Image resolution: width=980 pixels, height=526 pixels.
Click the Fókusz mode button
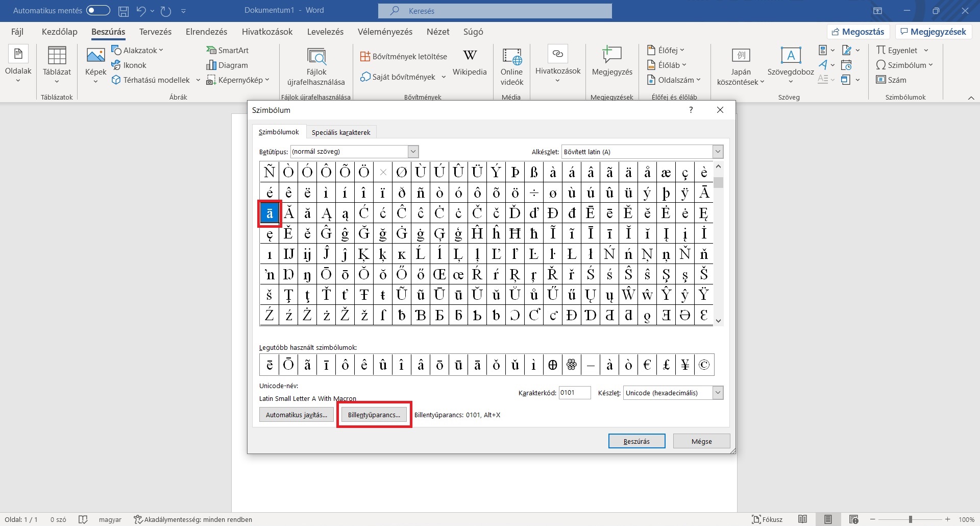click(x=767, y=519)
